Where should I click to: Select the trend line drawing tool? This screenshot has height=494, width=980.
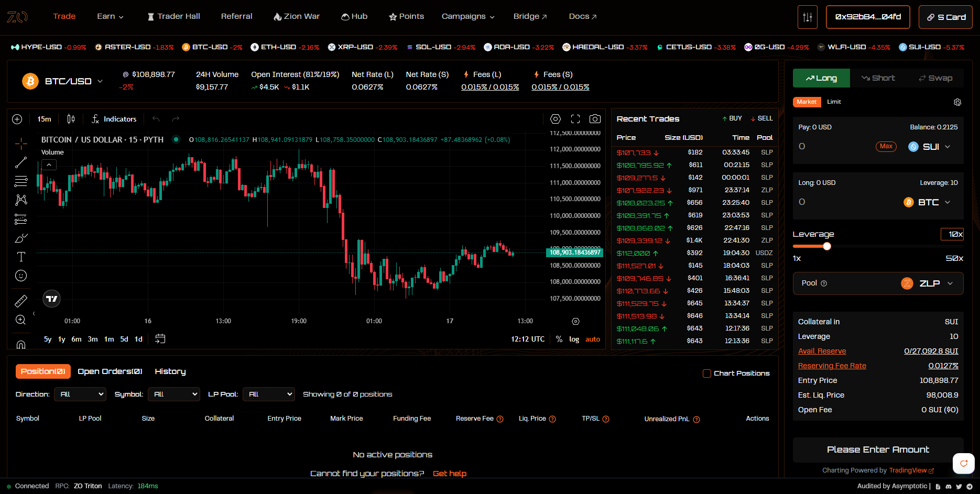21,162
